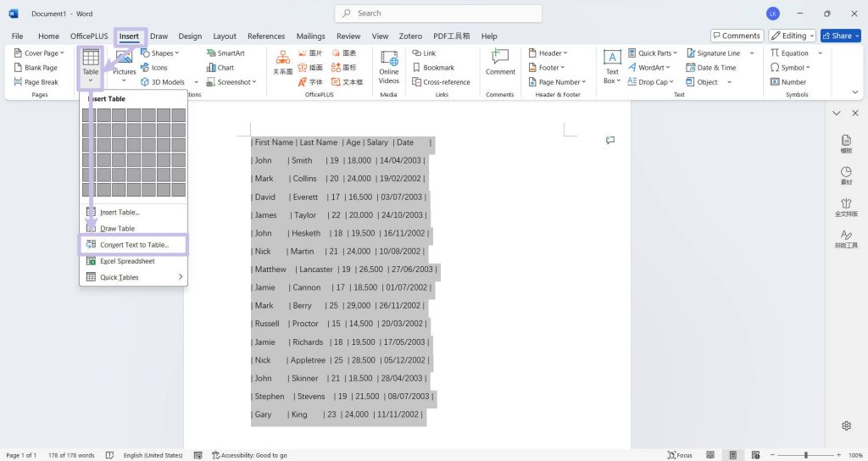Choose Excel Spreadsheet from the table menu
868x461 pixels.
point(133,261)
